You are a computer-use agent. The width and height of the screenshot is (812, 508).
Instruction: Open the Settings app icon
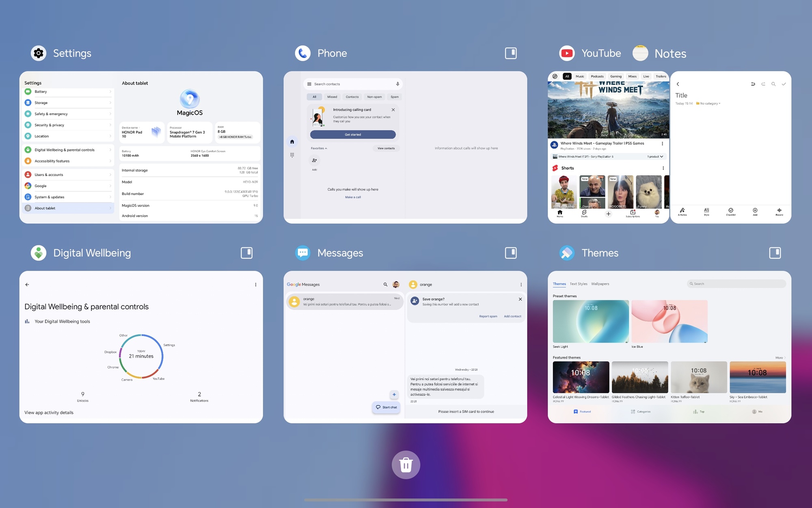point(39,53)
